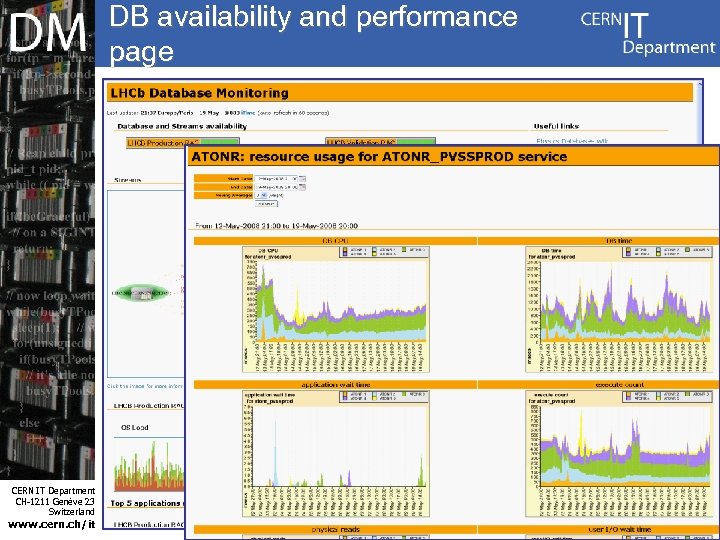The width and height of the screenshot is (720, 540).
Task: Open the execute count chart
Action: click(619, 454)
